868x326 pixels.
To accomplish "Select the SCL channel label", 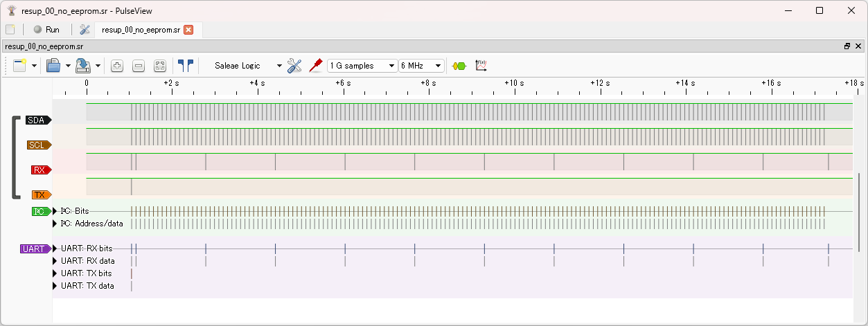I will coord(39,145).
